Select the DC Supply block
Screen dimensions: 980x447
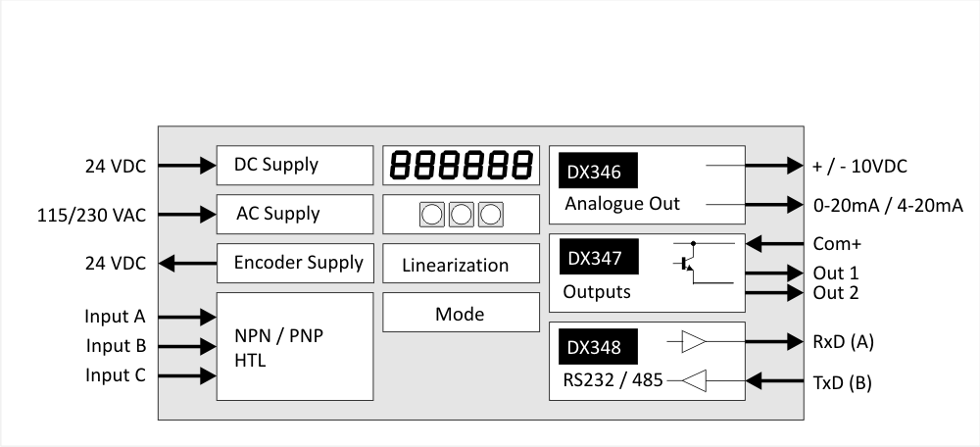point(294,165)
